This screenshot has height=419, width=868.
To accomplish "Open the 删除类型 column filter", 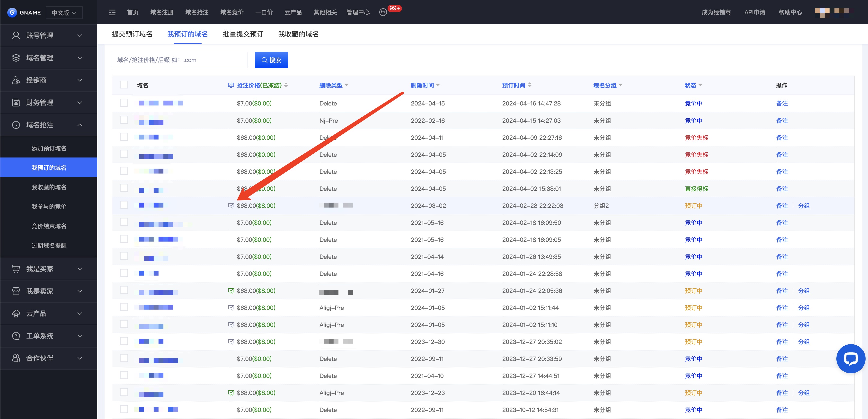I will coord(347,85).
